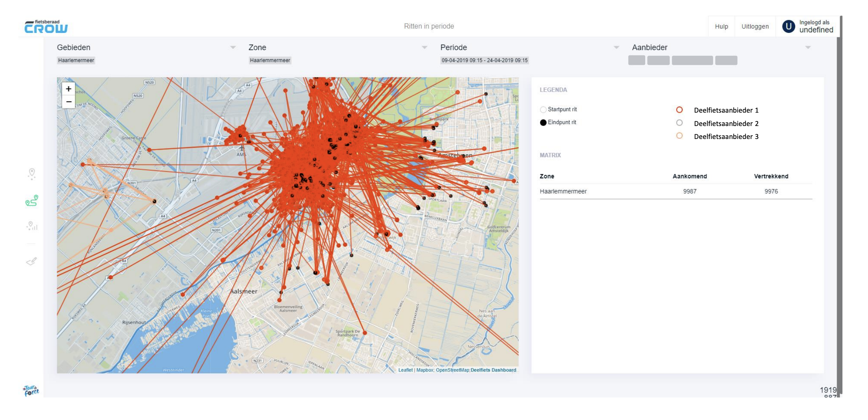This screenshot has height=420, width=868.
Task: Zoom out the map with minus
Action: click(69, 102)
